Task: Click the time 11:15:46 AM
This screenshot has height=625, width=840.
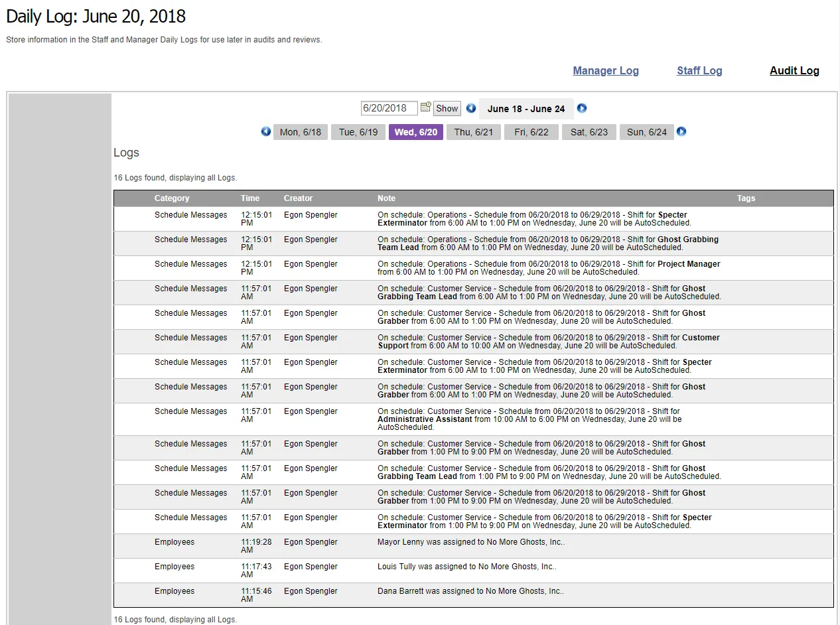Action: coord(255,595)
